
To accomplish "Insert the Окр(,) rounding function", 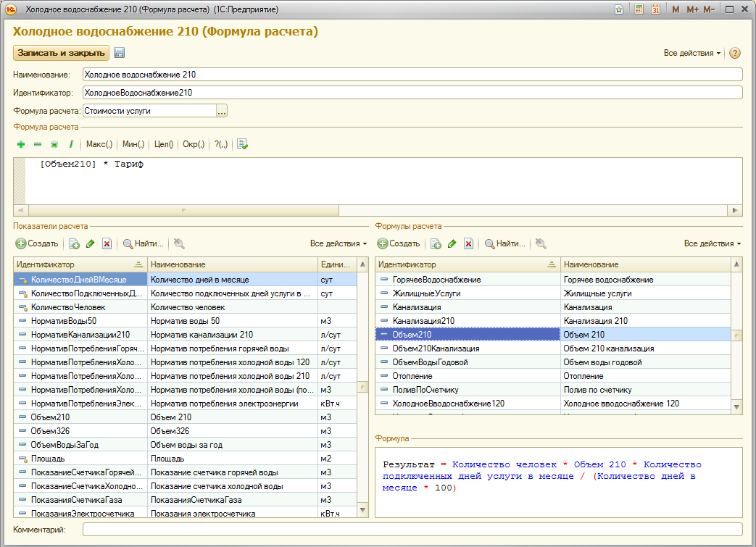I will coord(194,144).
